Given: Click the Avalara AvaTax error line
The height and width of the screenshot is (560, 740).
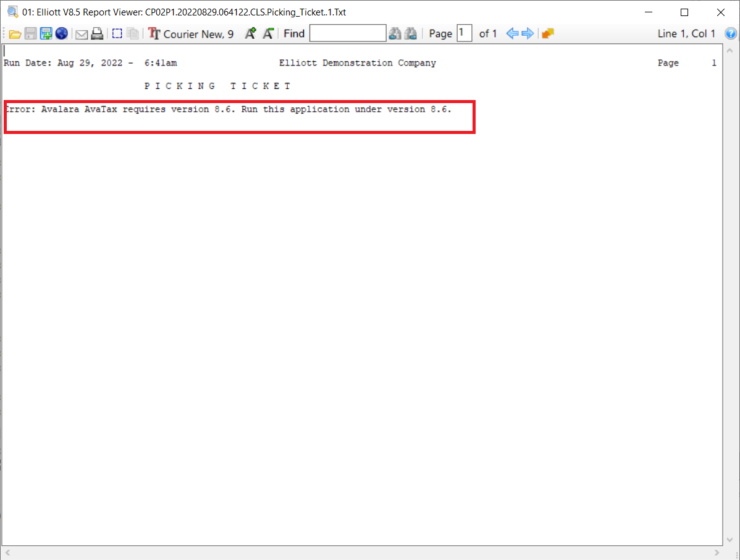Looking at the screenshot, I should [228, 109].
